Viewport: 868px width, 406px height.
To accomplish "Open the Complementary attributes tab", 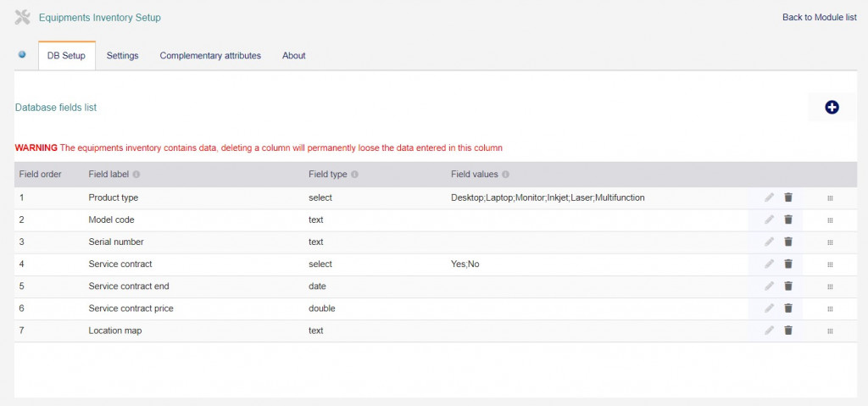I will point(210,56).
